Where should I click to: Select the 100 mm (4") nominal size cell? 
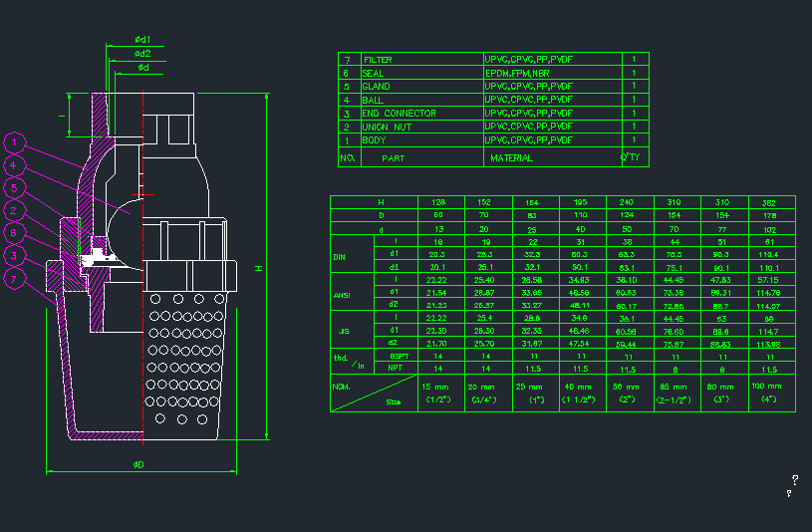tap(773, 393)
